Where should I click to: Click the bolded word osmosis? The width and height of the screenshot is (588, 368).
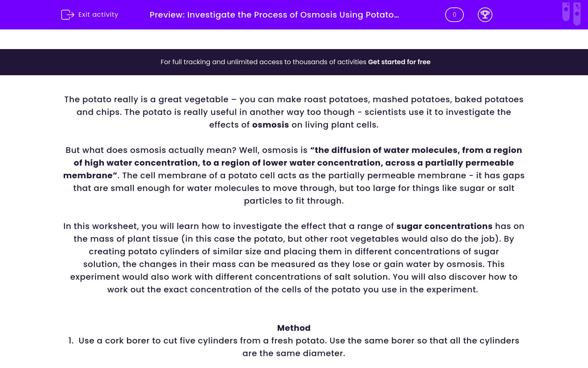(x=270, y=125)
